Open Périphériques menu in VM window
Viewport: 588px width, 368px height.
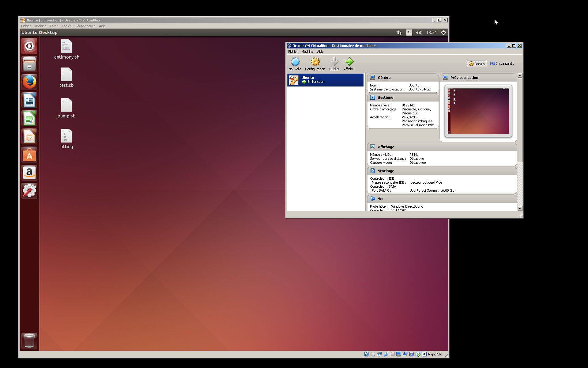(85, 26)
